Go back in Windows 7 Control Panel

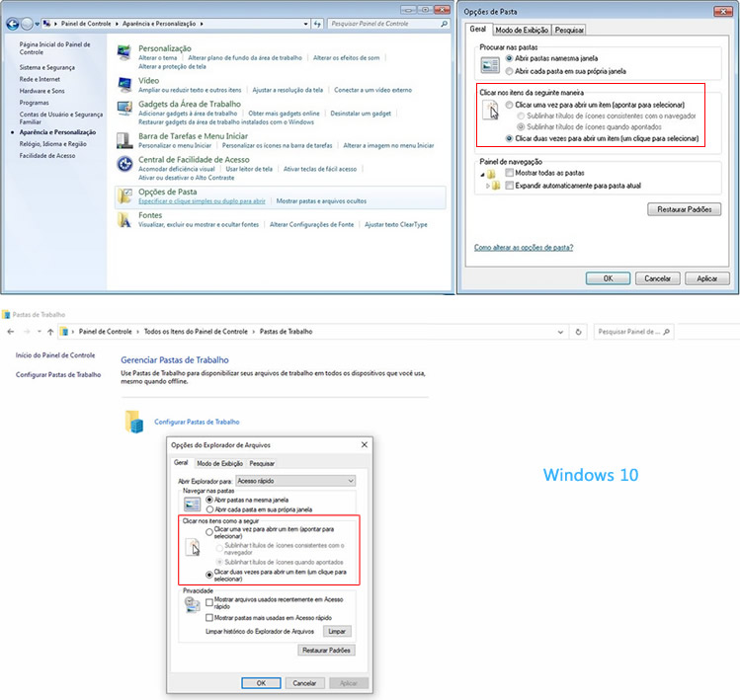point(13,24)
